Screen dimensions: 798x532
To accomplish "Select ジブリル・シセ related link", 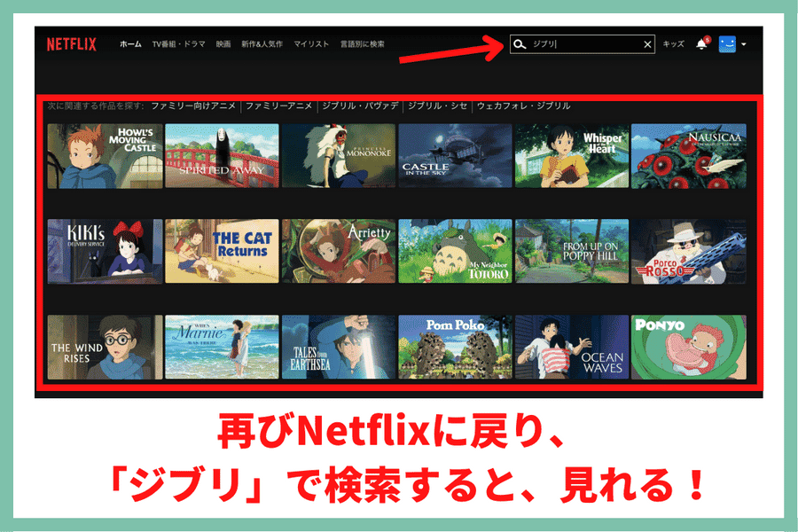I will coord(438,106).
